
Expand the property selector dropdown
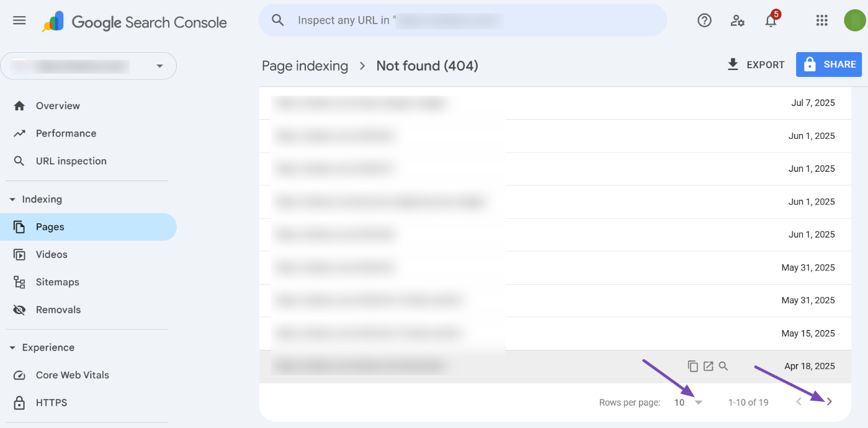[89, 66]
